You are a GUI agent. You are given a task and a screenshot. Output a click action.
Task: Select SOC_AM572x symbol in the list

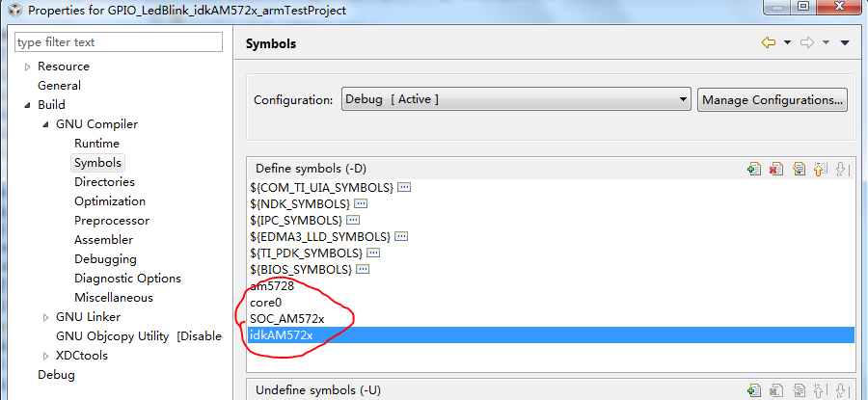pyautogui.click(x=286, y=319)
